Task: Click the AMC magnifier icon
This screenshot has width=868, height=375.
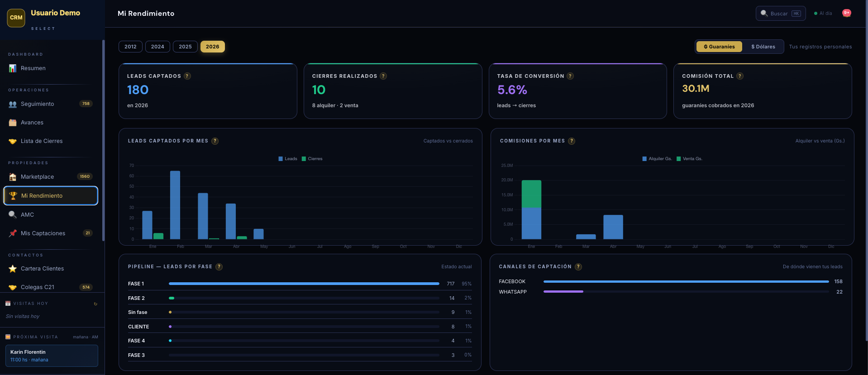Action: (x=13, y=215)
